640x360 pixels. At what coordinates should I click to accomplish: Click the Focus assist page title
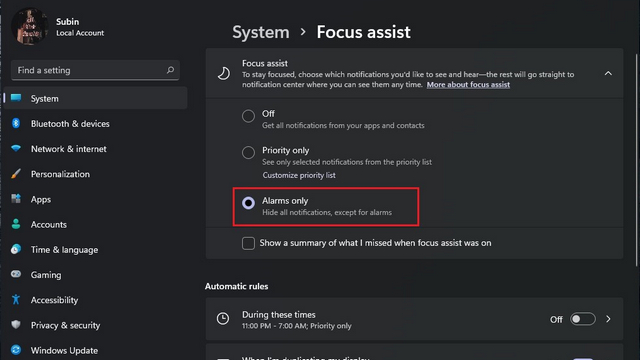click(363, 32)
